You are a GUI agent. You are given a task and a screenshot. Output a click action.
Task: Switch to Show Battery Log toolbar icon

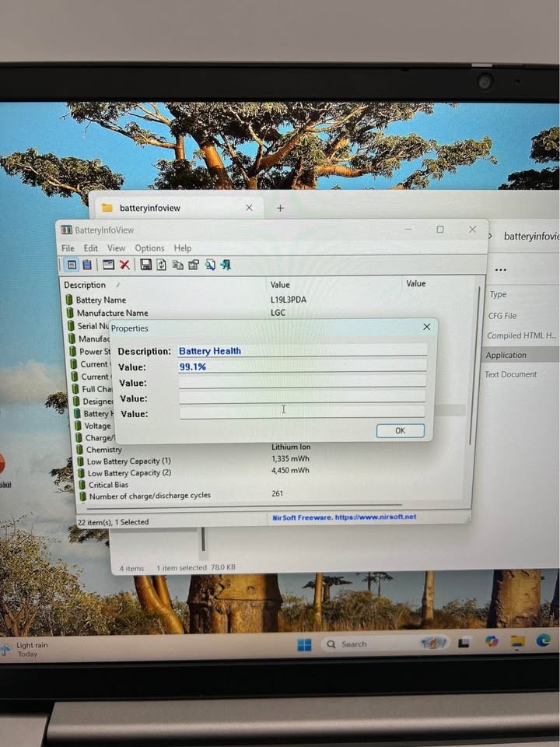pos(87,265)
